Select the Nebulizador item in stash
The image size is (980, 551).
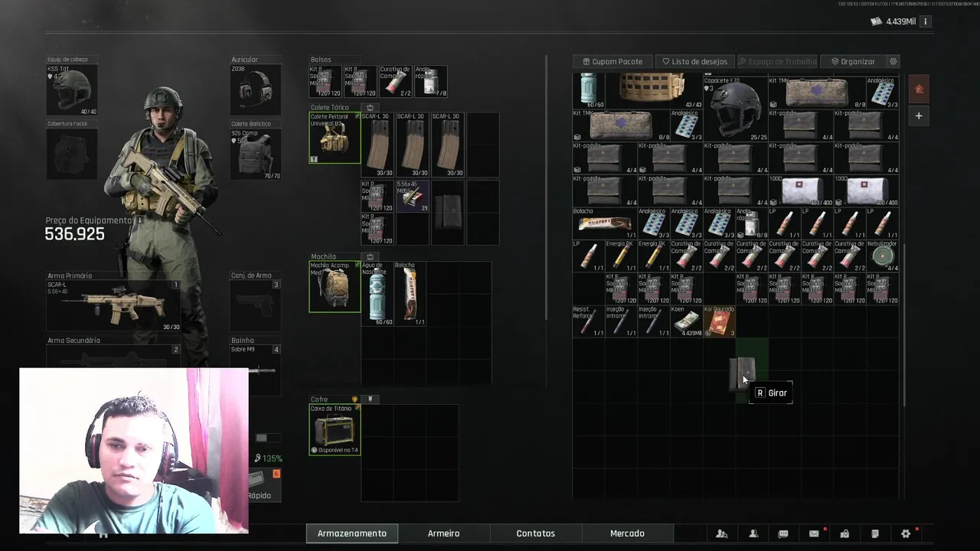[883, 256]
